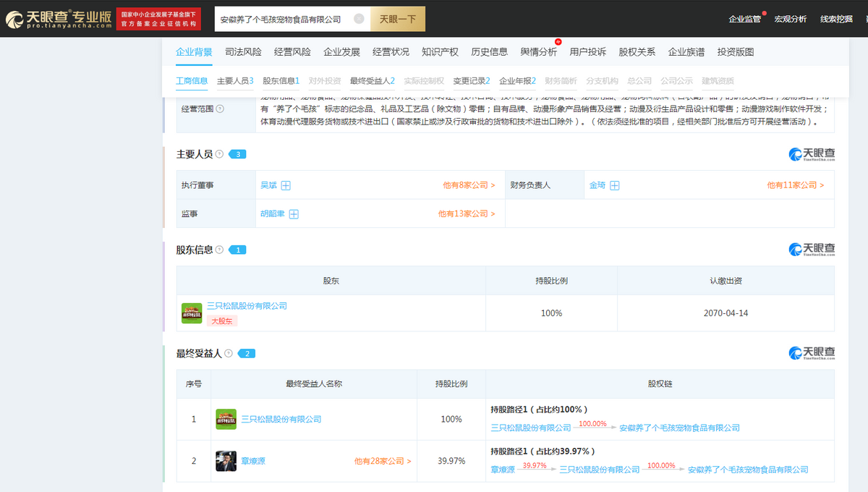Switch to 司法风险 tab
The height and width of the screenshot is (492, 868).
click(243, 52)
